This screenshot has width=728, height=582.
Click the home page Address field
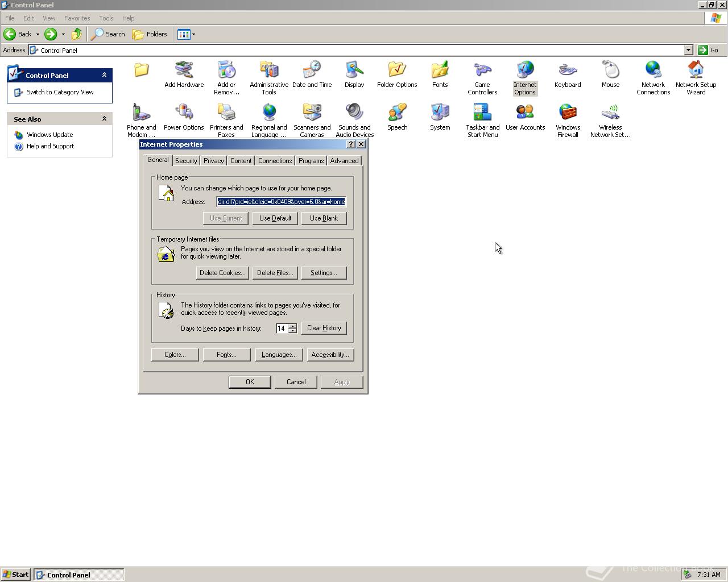281,202
